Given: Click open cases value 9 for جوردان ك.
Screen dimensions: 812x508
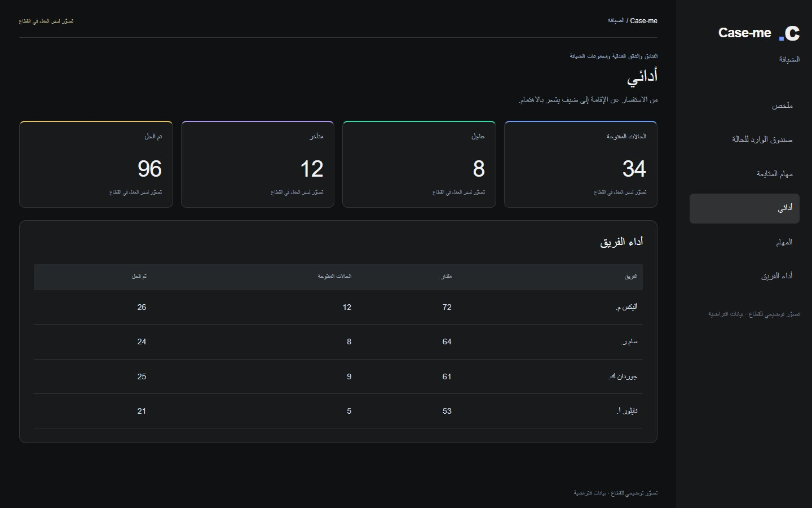Looking at the screenshot, I should pos(349,376).
